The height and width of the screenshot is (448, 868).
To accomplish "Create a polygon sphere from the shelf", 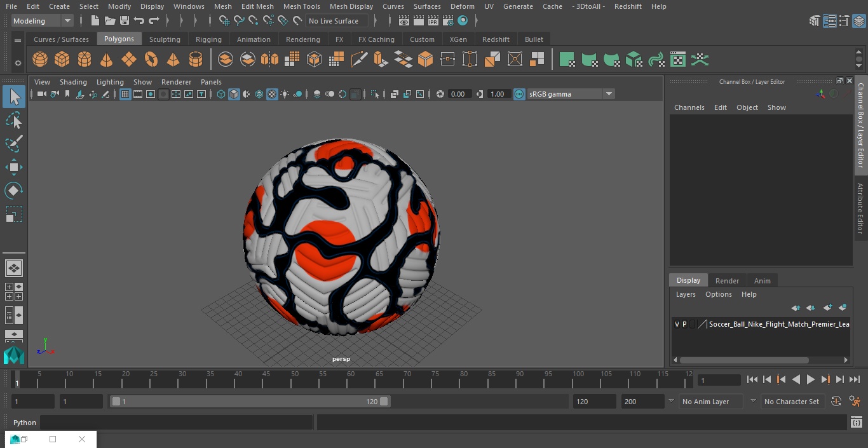I will 40,60.
